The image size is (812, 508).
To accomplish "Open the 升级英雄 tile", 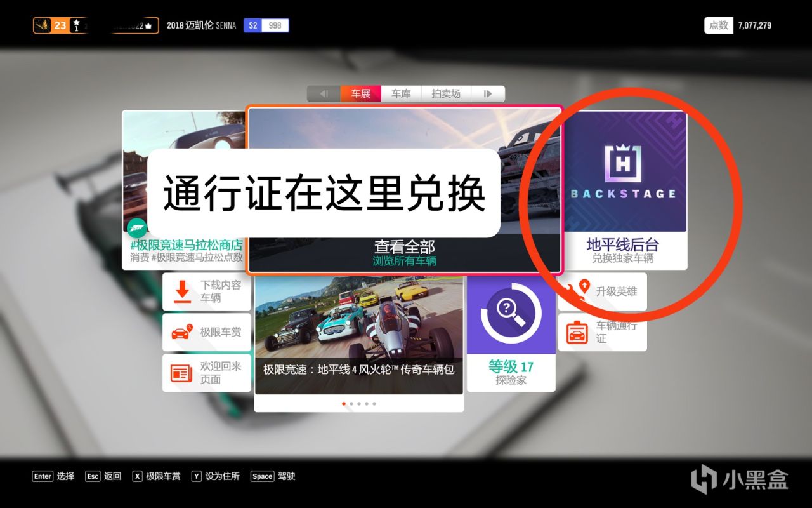I will [603, 291].
